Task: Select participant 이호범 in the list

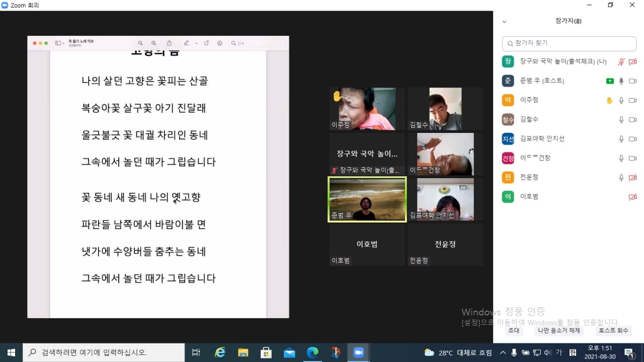Action: click(569, 196)
